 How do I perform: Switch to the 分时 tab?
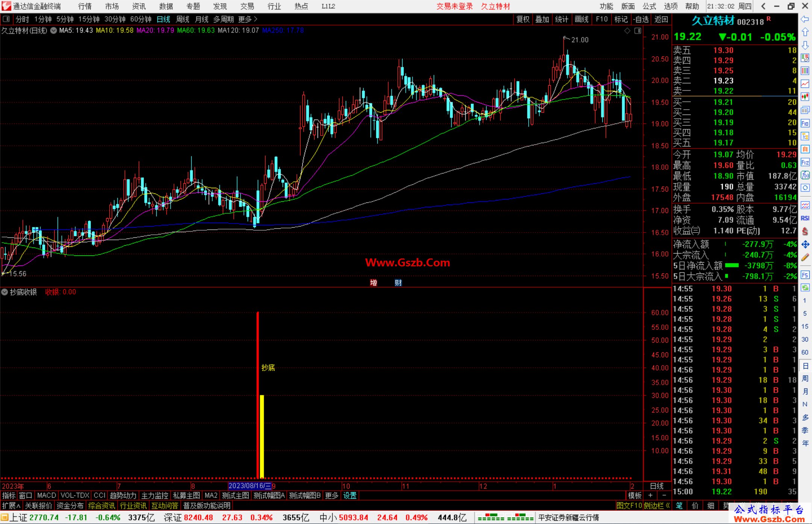(x=22, y=19)
